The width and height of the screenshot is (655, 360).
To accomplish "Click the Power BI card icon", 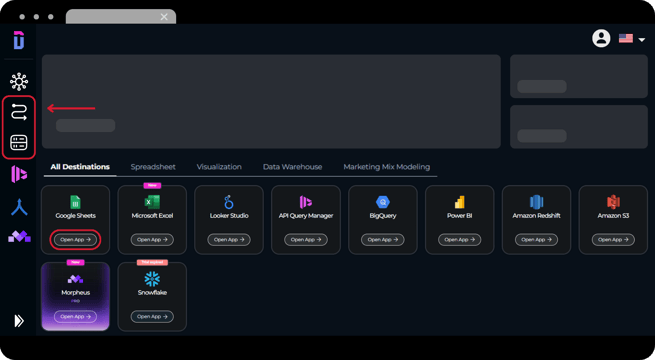I will pos(460,202).
